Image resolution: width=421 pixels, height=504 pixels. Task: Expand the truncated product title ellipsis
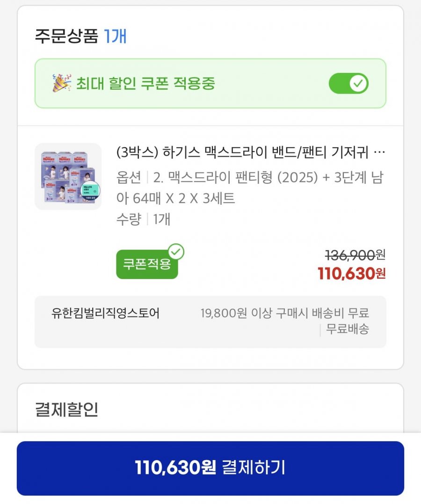tap(380, 152)
